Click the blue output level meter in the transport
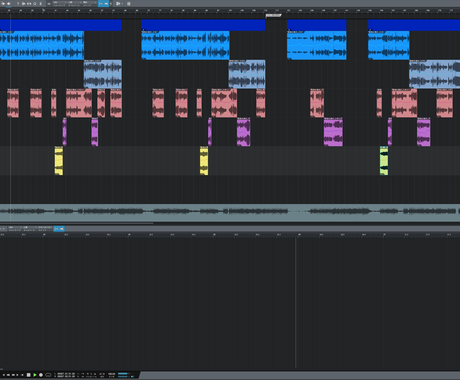This screenshot has width=460, height=380. click(x=124, y=375)
